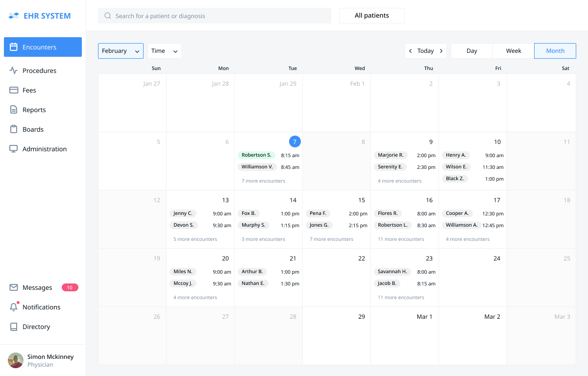Viewport: 588px width, 376px height.
Task: Click the Messages envelope icon
Action: (x=14, y=287)
